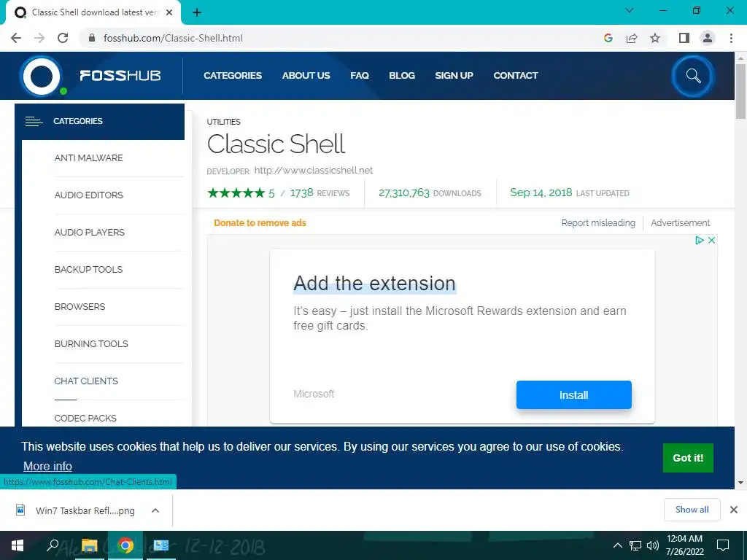Select CODEC PACKS category
This screenshot has width=747, height=560.
85,418
